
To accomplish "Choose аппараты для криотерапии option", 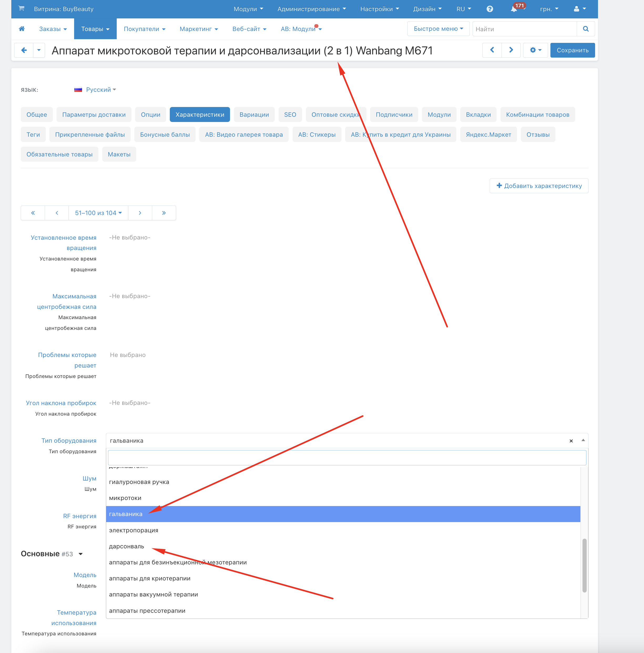I will pyautogui.click(x=343, y=579).
